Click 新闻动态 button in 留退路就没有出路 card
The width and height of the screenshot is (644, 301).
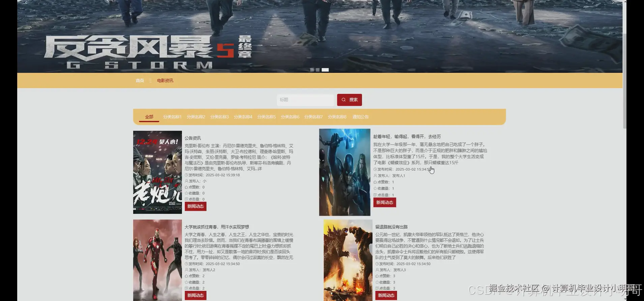(x=386, y=295)
